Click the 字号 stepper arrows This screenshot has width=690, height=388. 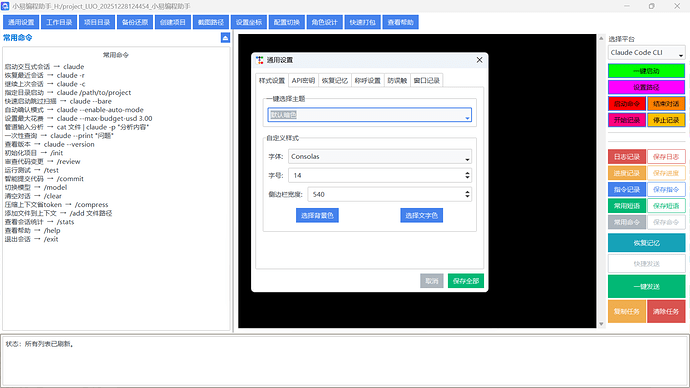click(x=467, y=175)
